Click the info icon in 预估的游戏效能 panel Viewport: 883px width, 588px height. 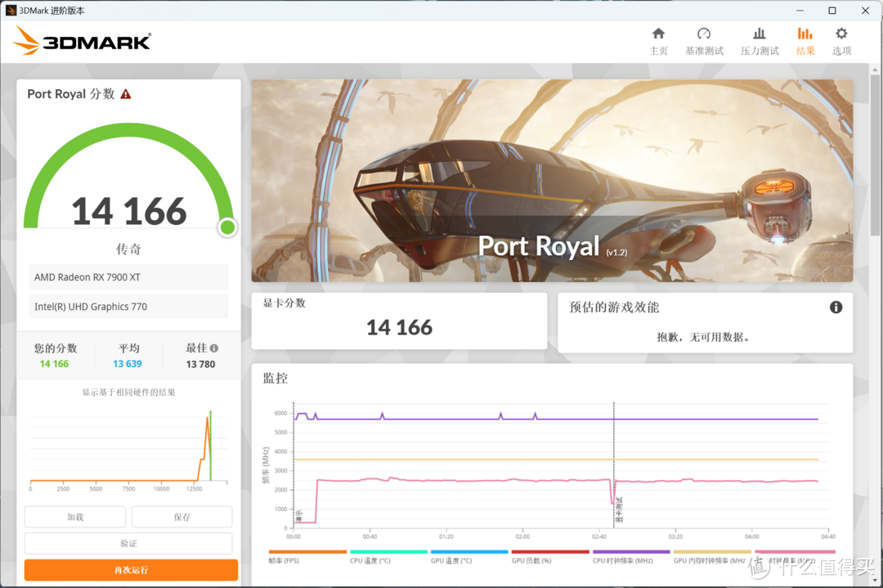click(x=836, y=307)
